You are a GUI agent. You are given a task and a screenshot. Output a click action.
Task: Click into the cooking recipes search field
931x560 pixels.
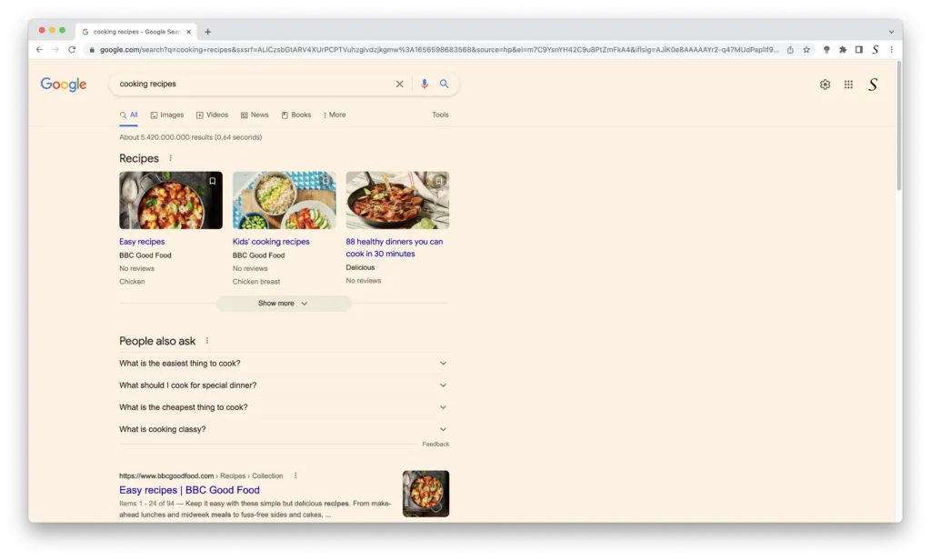coord(253,85)
